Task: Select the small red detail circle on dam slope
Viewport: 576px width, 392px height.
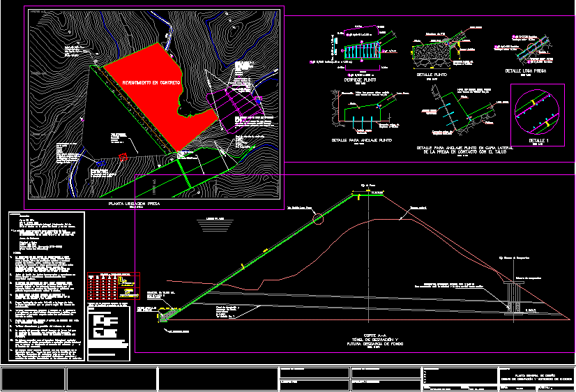Action: point(318,218)
